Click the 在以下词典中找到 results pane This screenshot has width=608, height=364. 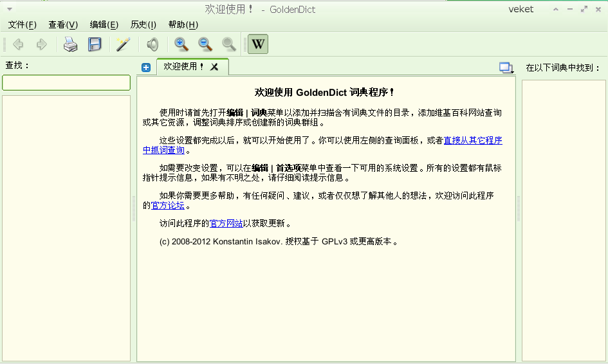click(x=564, y=221)
